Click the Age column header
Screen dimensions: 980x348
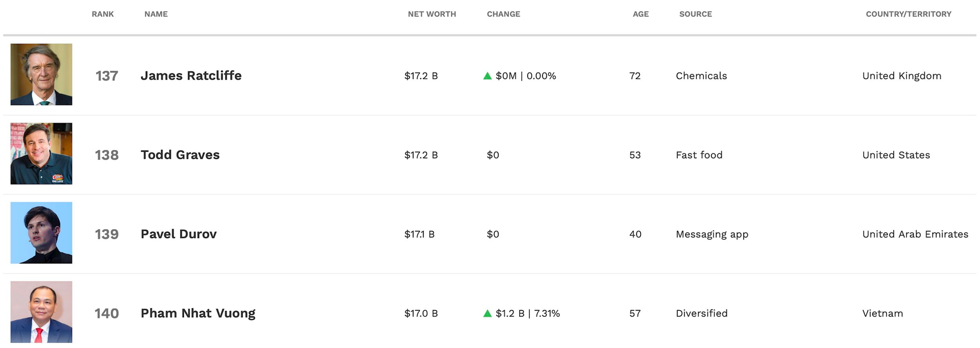641,14
